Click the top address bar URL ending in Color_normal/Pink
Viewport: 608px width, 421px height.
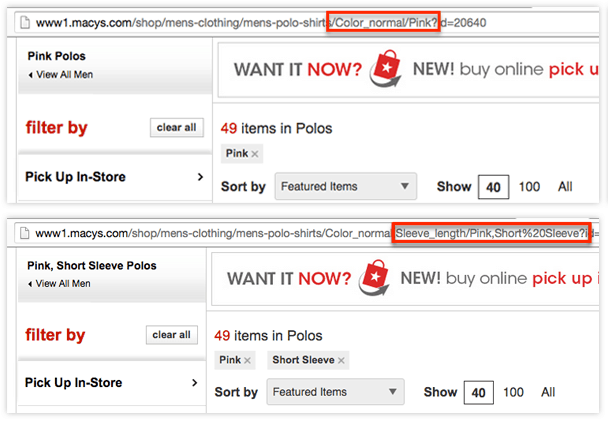[261, 23]
